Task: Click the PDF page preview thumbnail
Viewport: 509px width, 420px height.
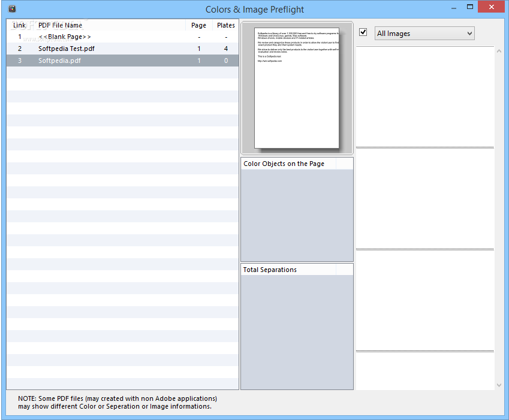Action: pos(296,88)
